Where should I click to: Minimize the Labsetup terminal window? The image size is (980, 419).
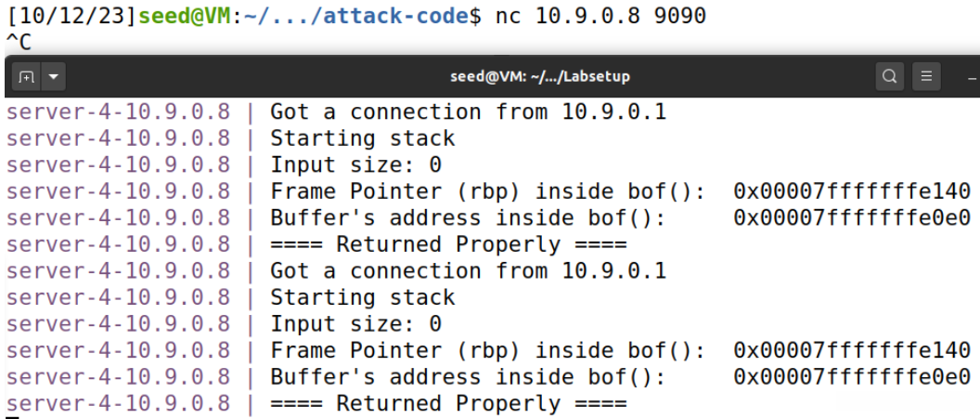click(971, 78)
